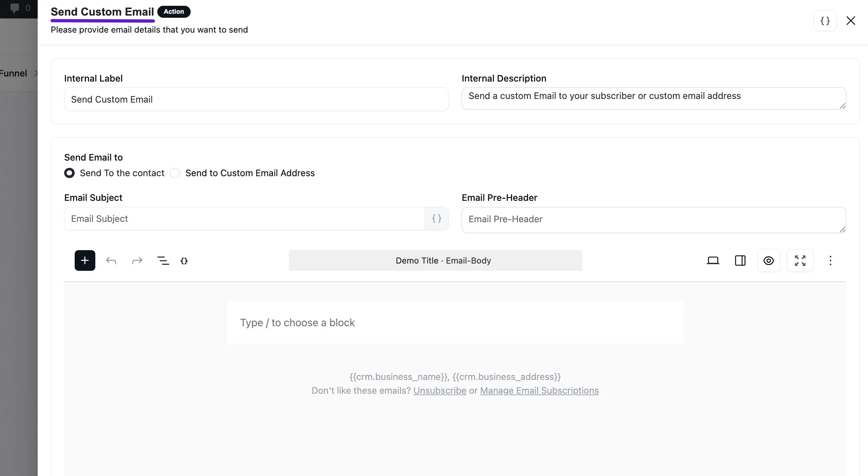The height and width of the screenshot is (476, 868).
Task: Click the add block plus button
Action: point(85,260)
